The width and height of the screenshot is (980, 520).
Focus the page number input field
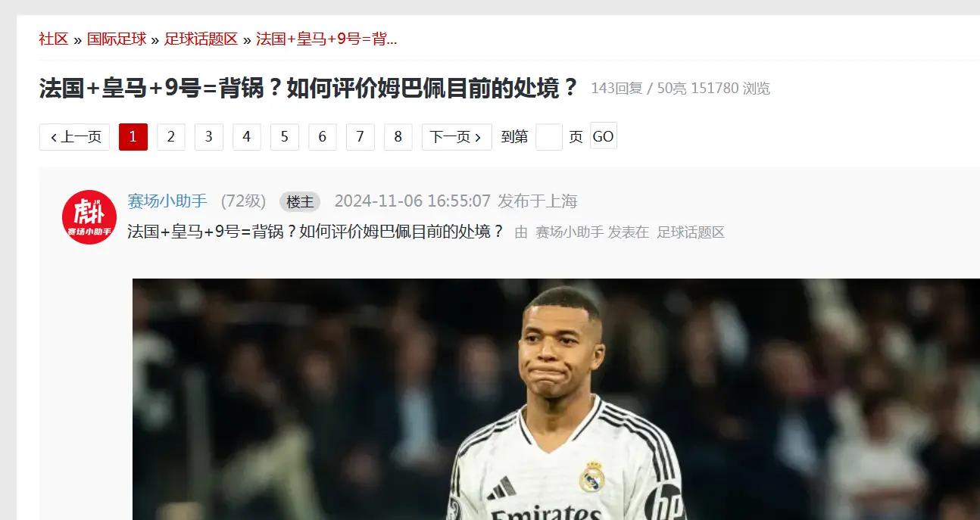tap(549, 137)
